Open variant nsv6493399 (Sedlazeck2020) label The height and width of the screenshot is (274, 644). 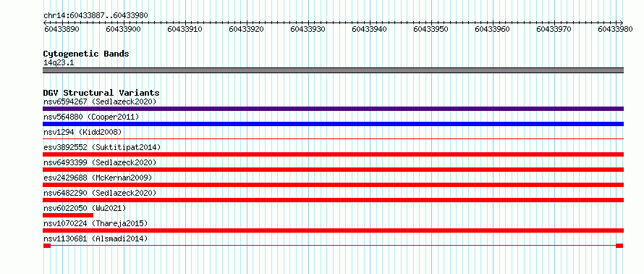pyautogui.click(x=100, y=162)
